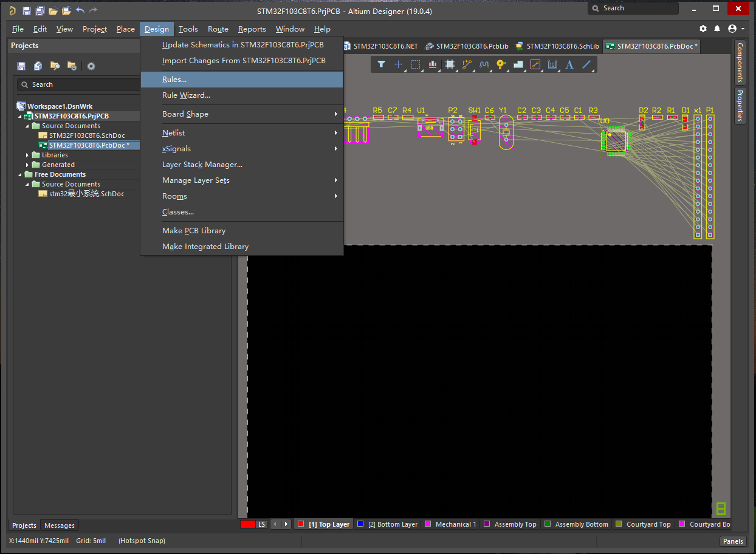Image resolution: width=756 pixels, height=554 pixels.
Task: Click the top-right Search box
Action: 633,9
